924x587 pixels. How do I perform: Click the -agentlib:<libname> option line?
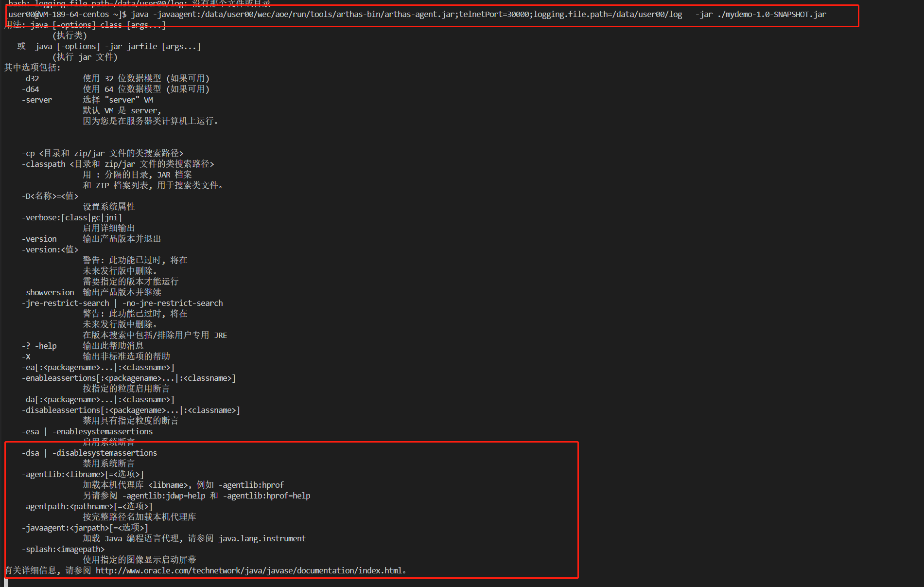83,474
